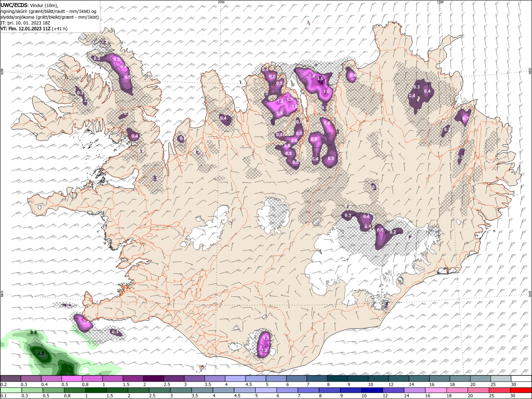Select the darkest purple swatch between 2 and 2.5
The height and width of the screenshot is (399, 532).
click(x=153, y=378)
